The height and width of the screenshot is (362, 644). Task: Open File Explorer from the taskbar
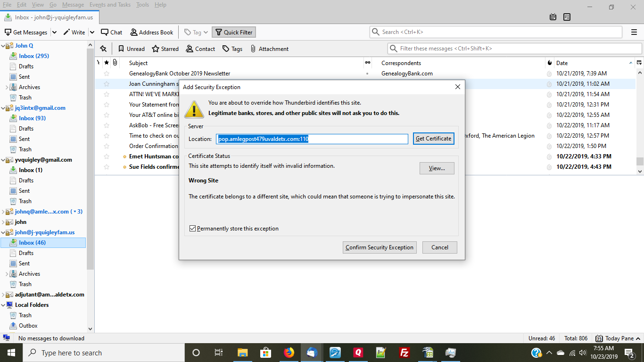[x=243, y=353]
